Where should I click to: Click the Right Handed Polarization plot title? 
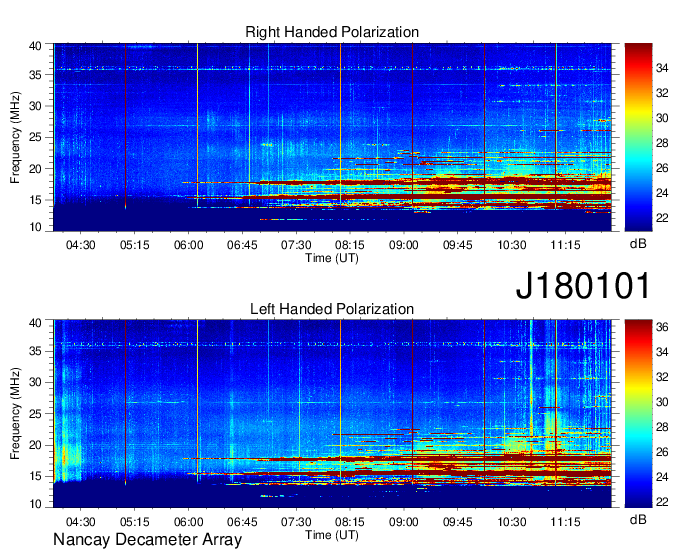(x=332, y=32)
